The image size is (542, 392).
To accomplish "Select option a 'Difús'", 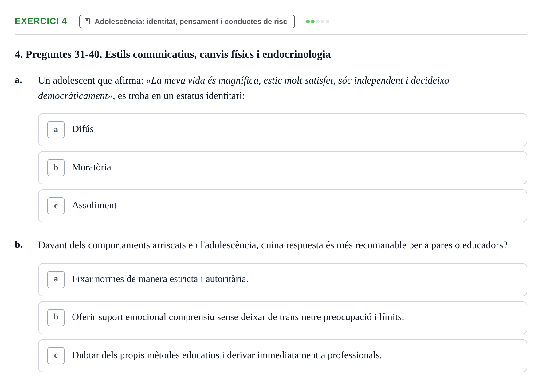I will tap(282, 130).
